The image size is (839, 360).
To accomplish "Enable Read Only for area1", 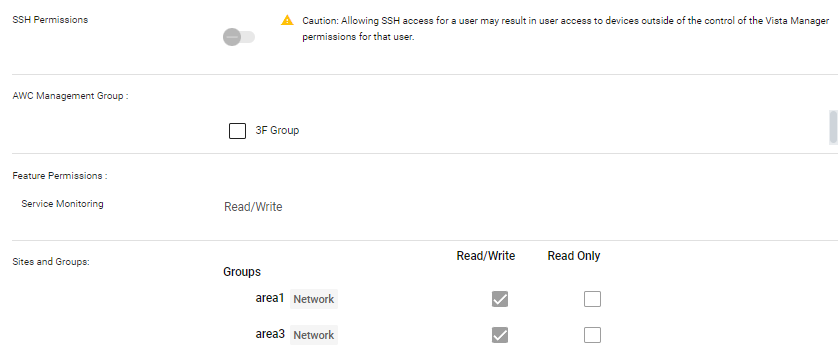I will pyautogui.click(x=592, y=299).
